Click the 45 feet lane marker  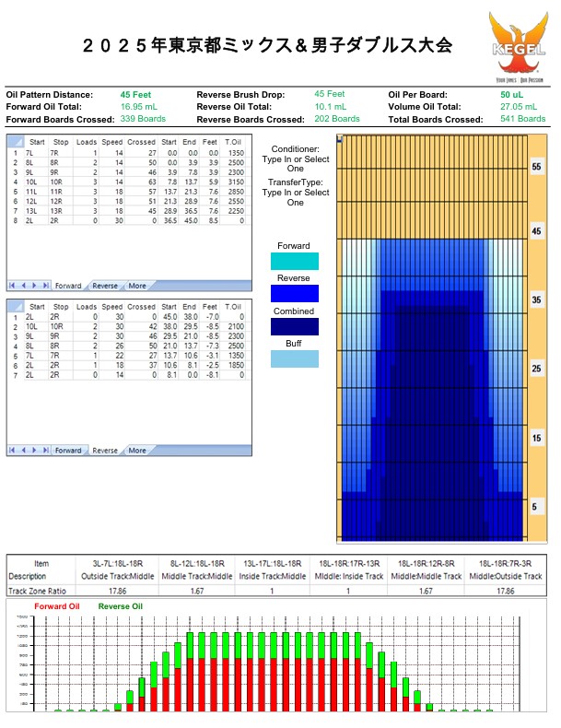(x=536, y=231)
